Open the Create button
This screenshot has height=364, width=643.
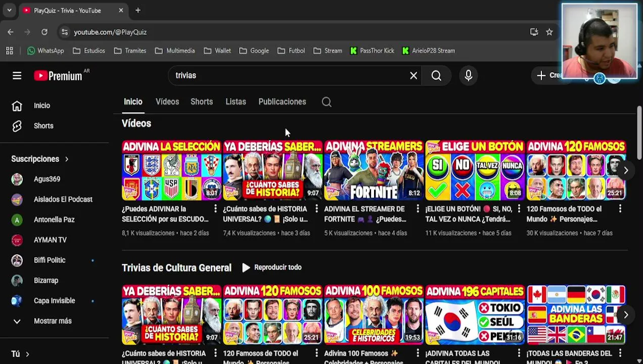pos(549,75)
